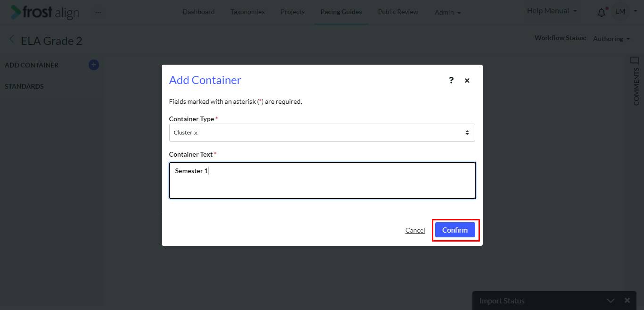Screen dimensions: 644x310
Task: Open the Workflow Status Authoring dropdown
Action: point(611,39)
